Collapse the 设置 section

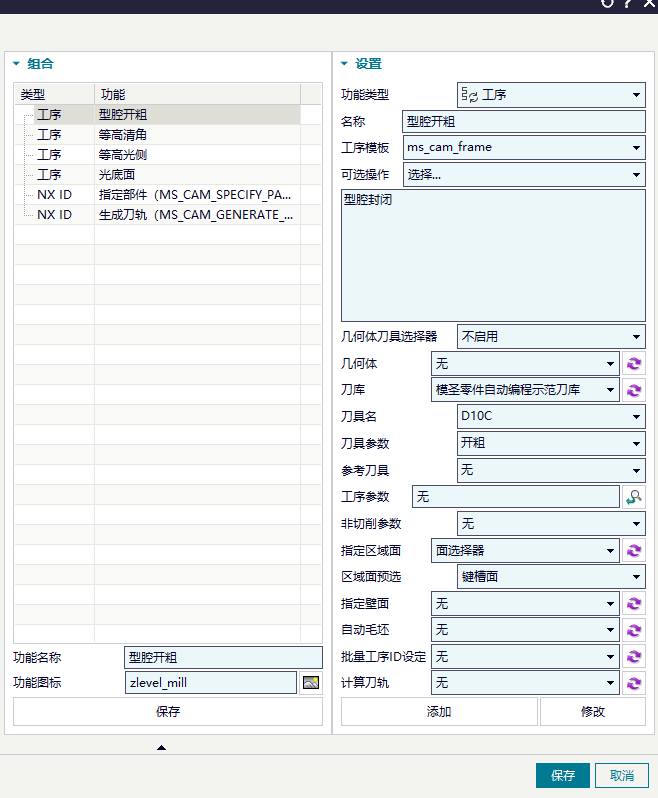[344, 64]
